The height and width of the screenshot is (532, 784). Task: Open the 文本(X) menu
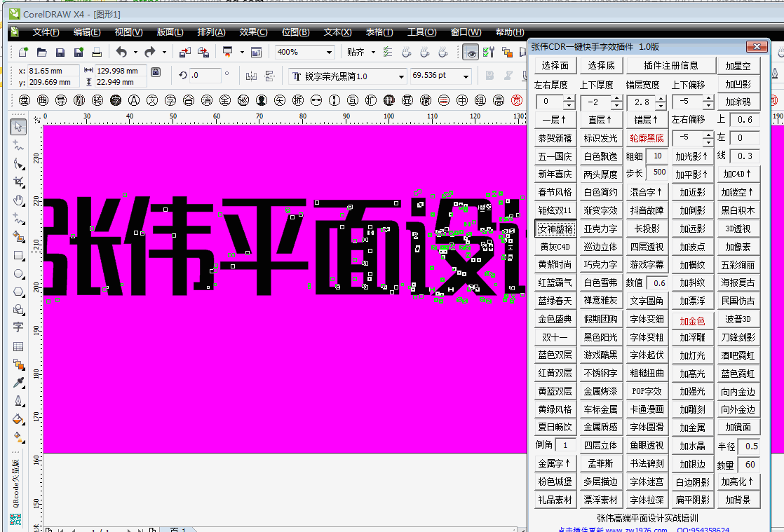[337, 32]
